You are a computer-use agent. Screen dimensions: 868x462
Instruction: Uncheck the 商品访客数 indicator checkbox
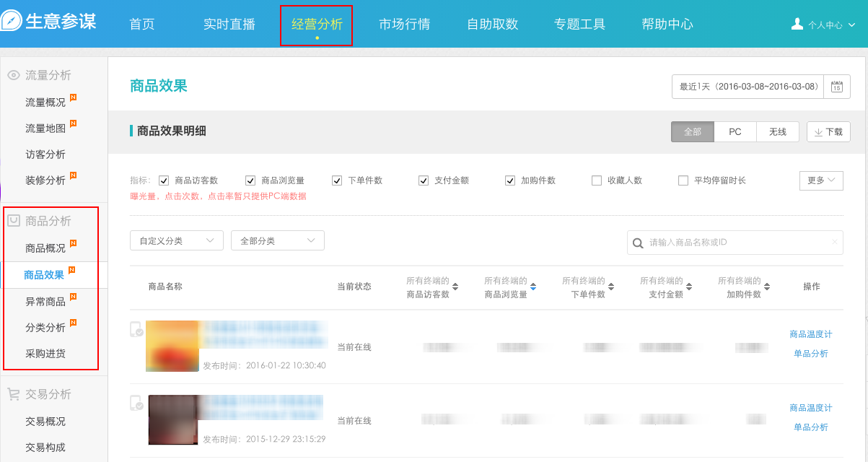pyautogui.click(x=164, y=180)
